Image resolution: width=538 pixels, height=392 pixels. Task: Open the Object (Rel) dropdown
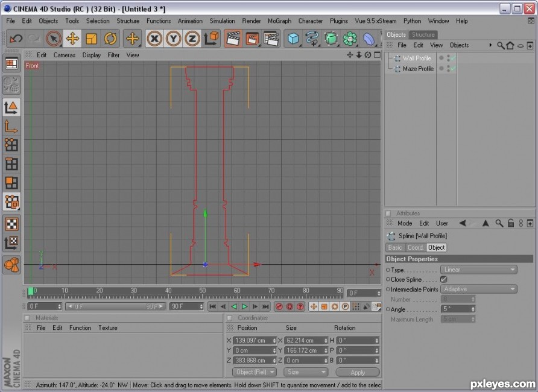(255, 372)
